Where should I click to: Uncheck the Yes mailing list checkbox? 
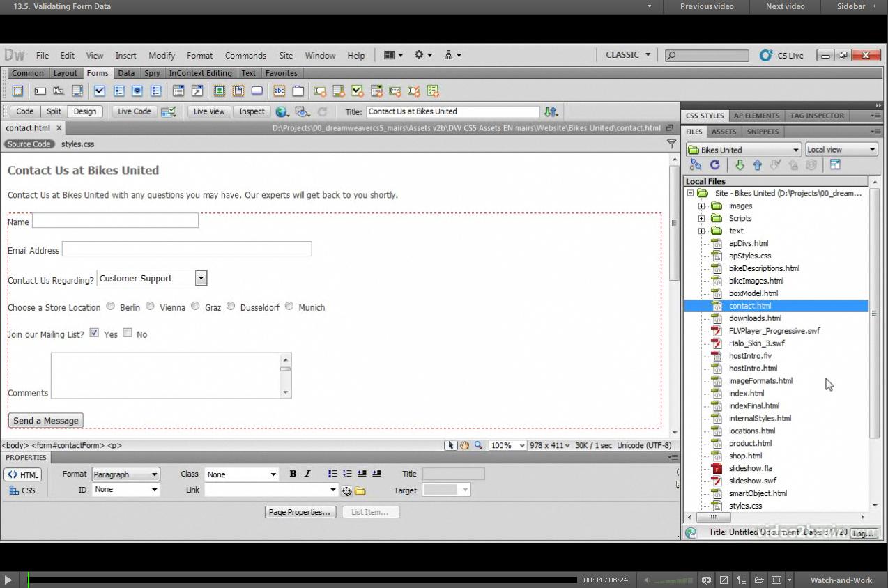pyautogui.click(x=94, y=332)
